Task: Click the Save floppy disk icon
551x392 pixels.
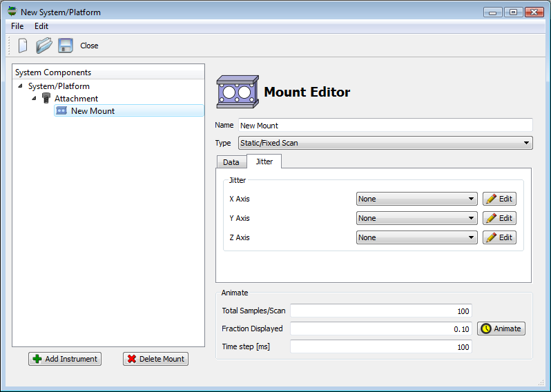Action: (66, 46)
